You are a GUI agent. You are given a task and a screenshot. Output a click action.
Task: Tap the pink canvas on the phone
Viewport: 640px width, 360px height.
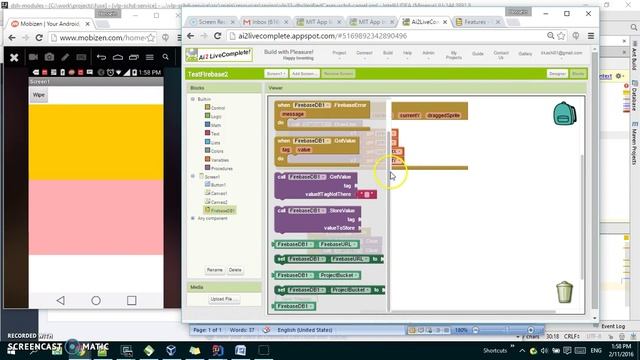tap(96, 217)
